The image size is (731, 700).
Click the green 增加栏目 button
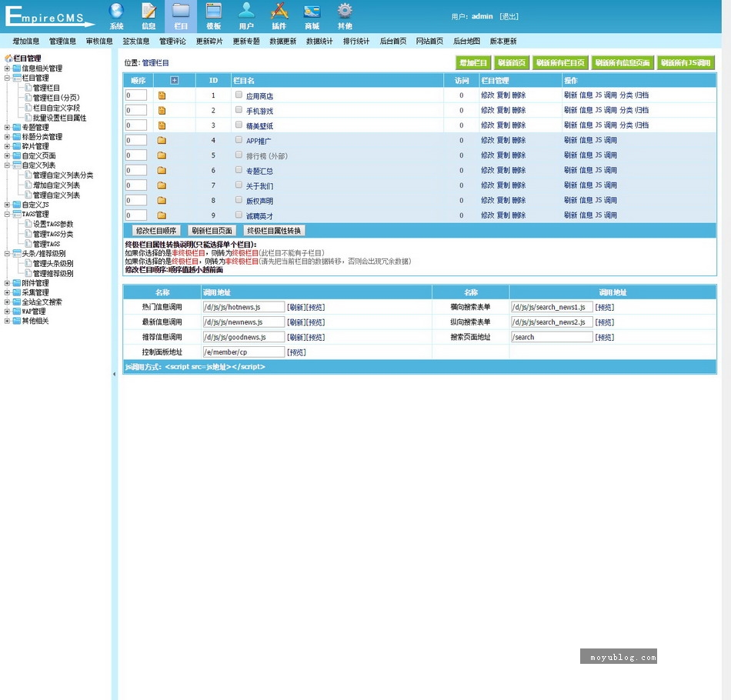click(x=473, y=63)
